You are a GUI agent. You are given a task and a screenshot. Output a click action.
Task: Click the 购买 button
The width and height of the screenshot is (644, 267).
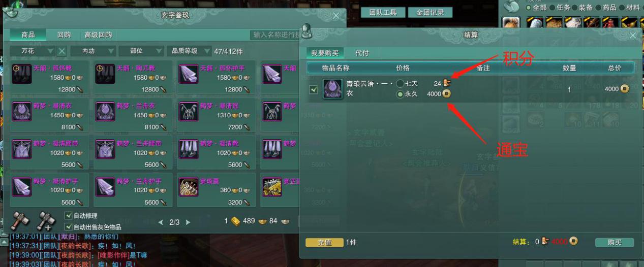click(x=615, y=243)
